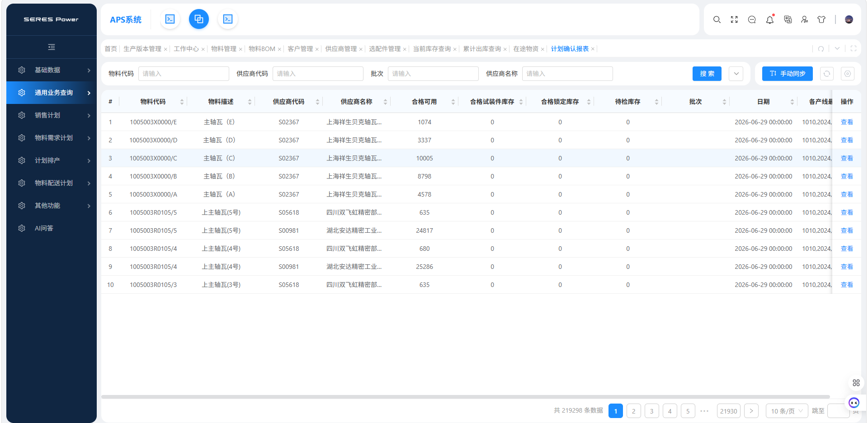This screenshot has width=868, height=423.
Task: Expand the 物料配送计划 sidebar menu
Action: coord(52,183)
